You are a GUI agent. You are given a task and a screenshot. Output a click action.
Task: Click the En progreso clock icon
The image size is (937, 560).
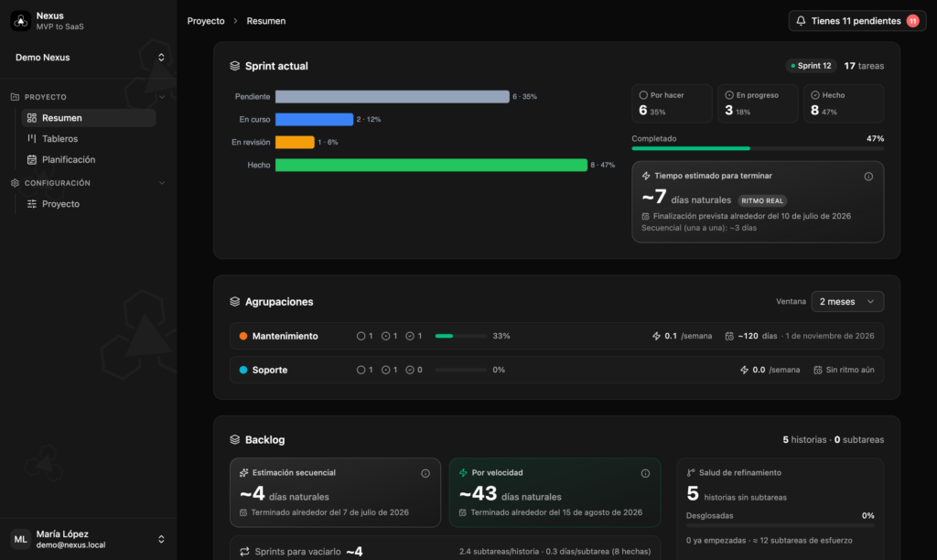(729, 95)
